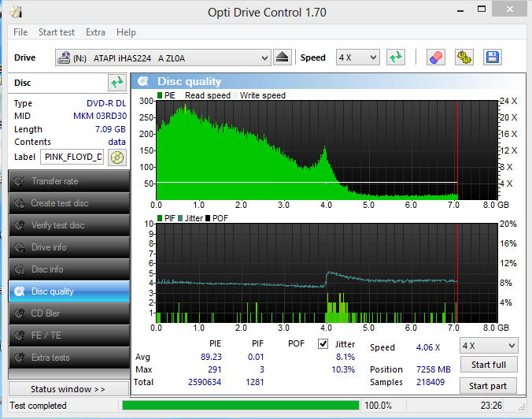The width and height of the screenshot is (532, 419).
Task: Click the Test completed status text
Action: [x=38, y=406]
